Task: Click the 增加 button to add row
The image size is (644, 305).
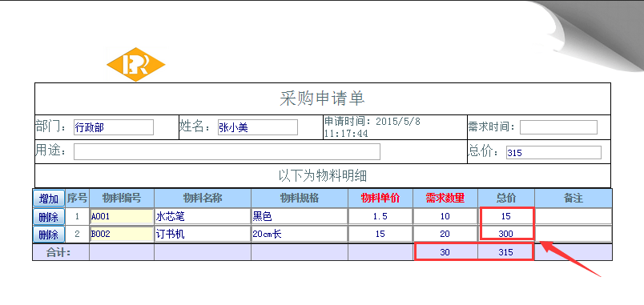Action: [x=49, y=199]
